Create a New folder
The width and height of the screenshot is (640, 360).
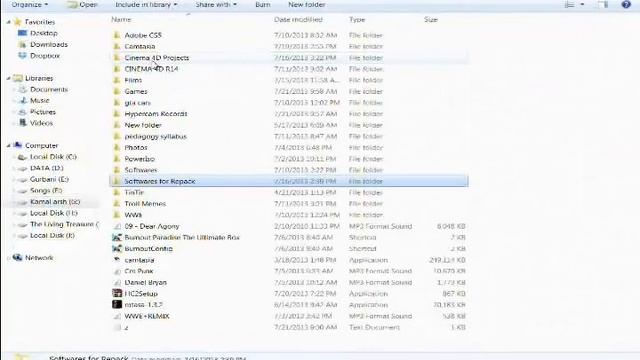tap(307, 5)
